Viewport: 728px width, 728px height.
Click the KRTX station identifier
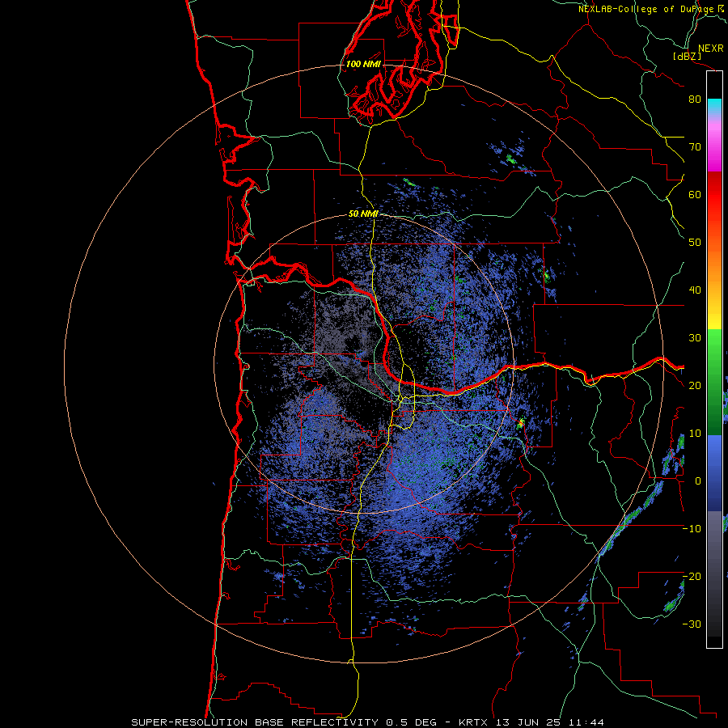pos(473,722)
